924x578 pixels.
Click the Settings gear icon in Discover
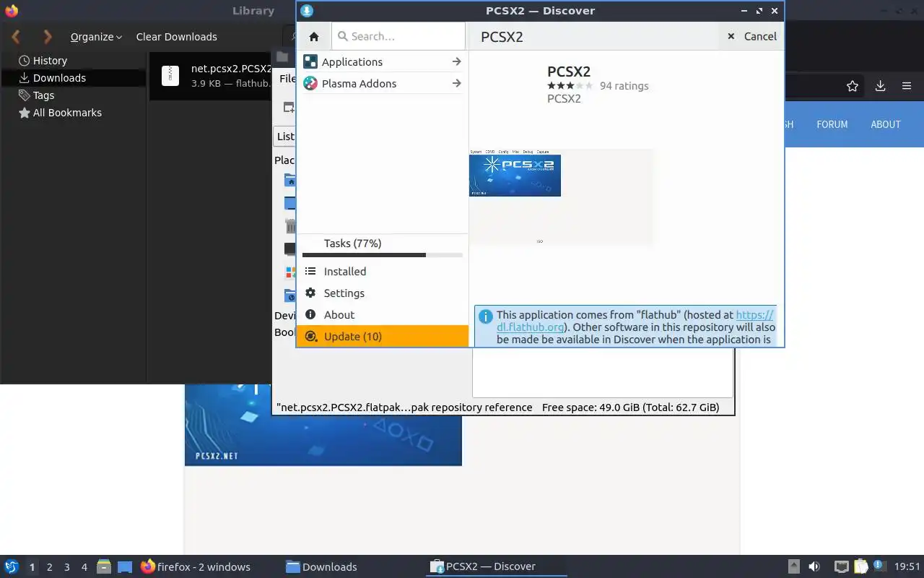(x=310, y=293)
